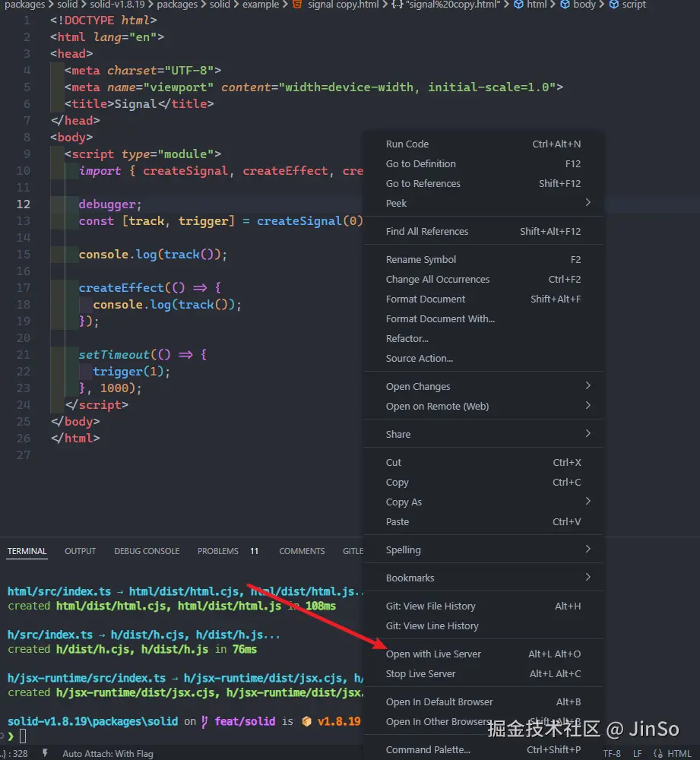Click the 'debugger;' statement on line 12
Screen dimensions: 700x760
(x=110, y=204)
